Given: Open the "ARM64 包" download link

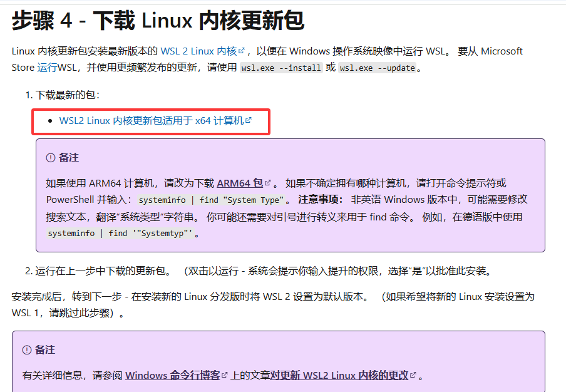Looking at the screenshot, I should click(240, 183).
